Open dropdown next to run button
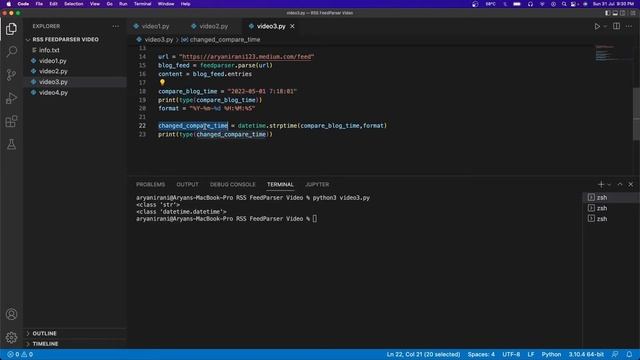640x360 pixels. (605, 26)
